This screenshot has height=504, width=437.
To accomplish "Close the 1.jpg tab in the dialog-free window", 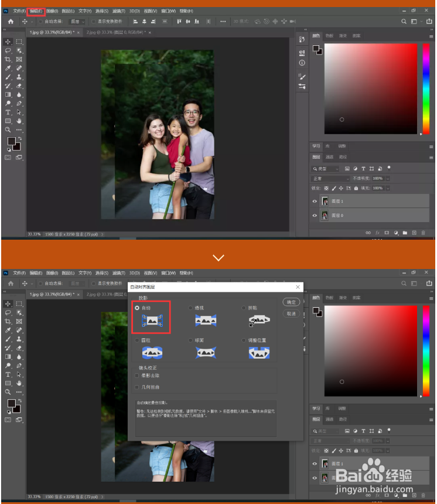I will point(78,32).
